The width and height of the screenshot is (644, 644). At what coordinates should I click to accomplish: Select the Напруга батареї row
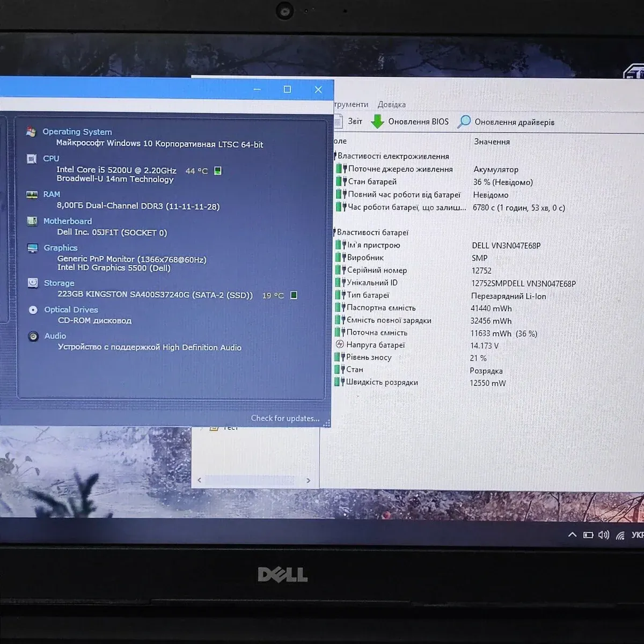point(375,345)
